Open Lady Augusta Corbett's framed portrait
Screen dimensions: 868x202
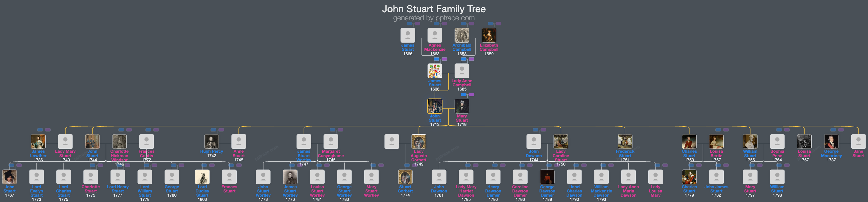(x=419, y=142)
